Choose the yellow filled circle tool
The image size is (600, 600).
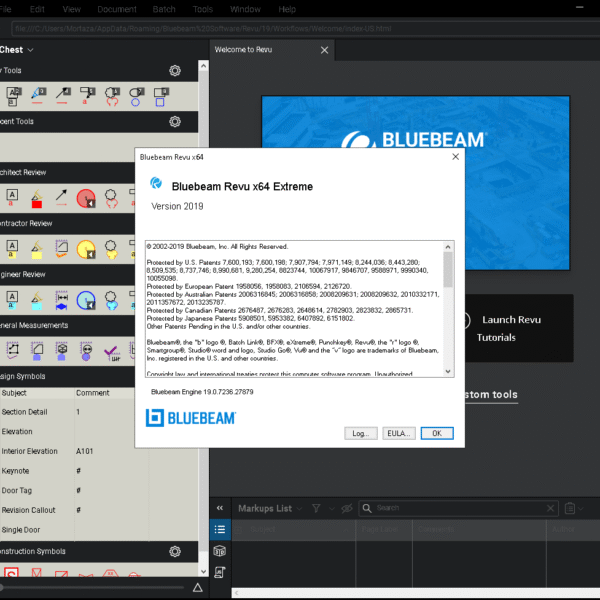86,249
